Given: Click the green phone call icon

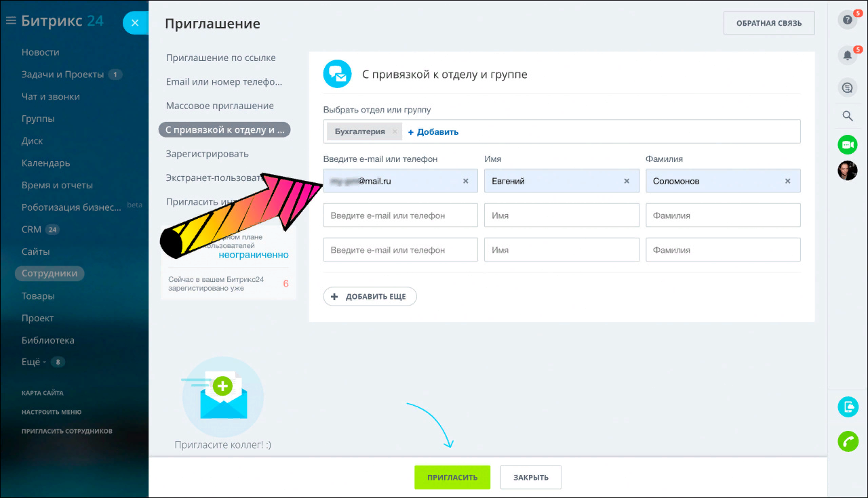Looking at the screenshot, I should pyautogui.click(x=847, y=441).
